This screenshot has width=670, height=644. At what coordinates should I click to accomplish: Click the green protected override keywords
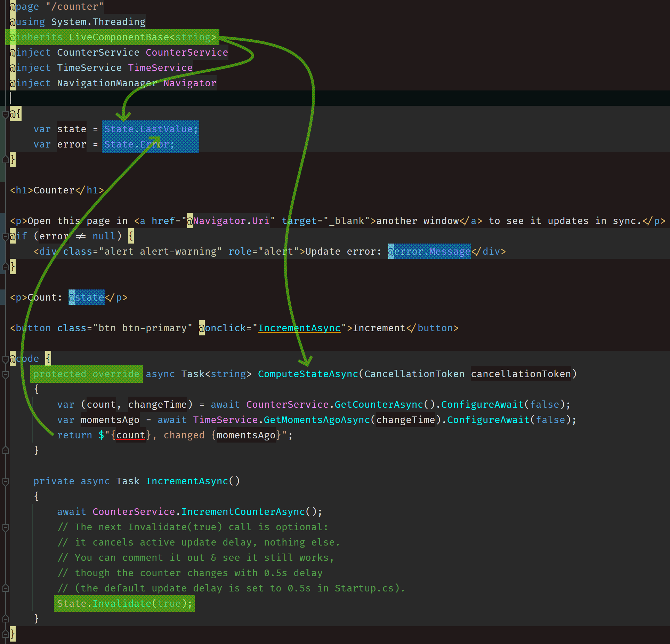pos(86,374)
